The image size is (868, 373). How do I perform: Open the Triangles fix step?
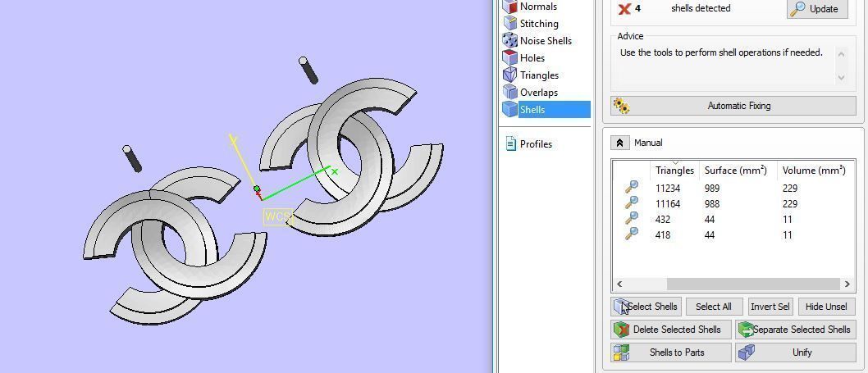(539, 75)
